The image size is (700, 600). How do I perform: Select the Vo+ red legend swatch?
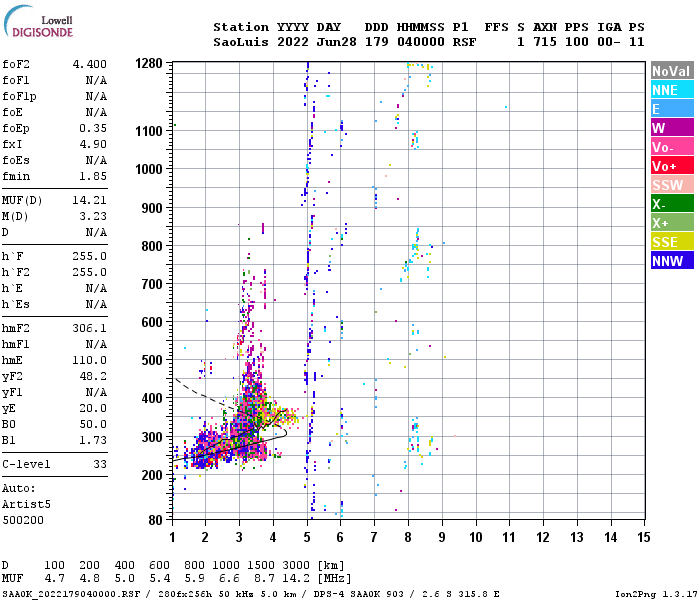pyautogui.click(x=672, y=166)
